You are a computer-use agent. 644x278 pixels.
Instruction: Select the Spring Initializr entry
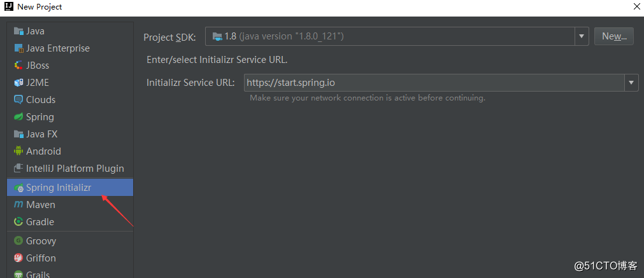click(70, 188)
